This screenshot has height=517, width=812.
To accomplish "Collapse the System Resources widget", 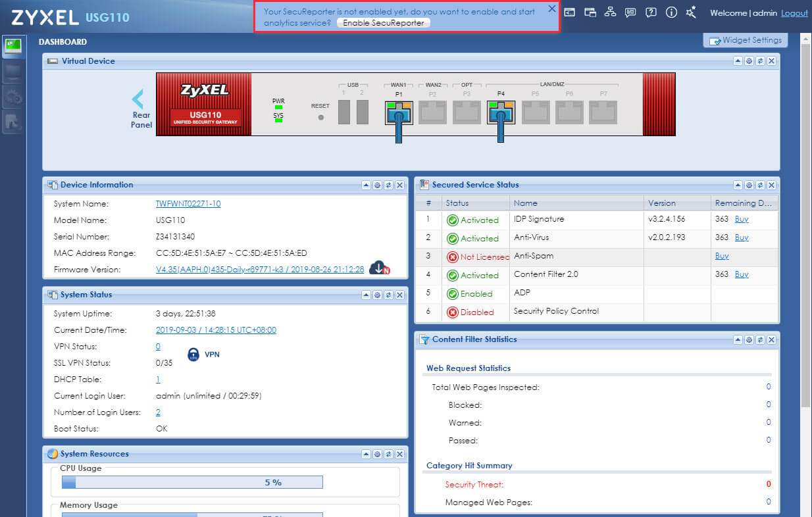I will 366,455.
